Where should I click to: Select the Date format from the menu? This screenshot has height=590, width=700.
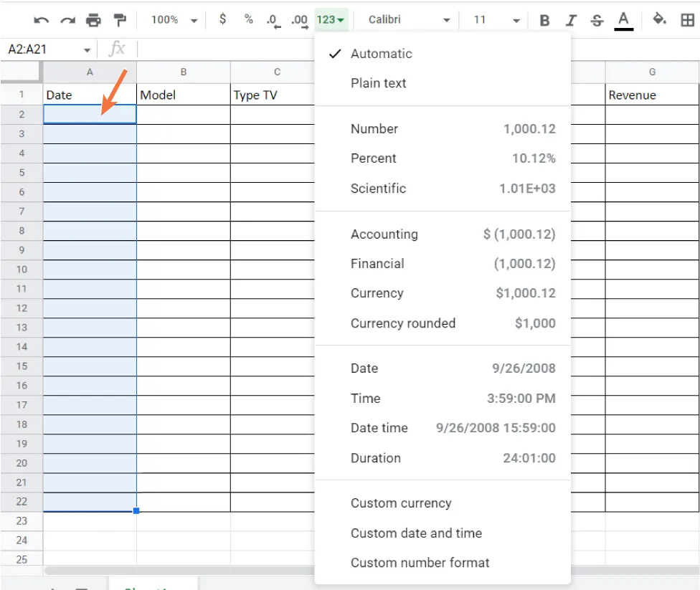364,368
